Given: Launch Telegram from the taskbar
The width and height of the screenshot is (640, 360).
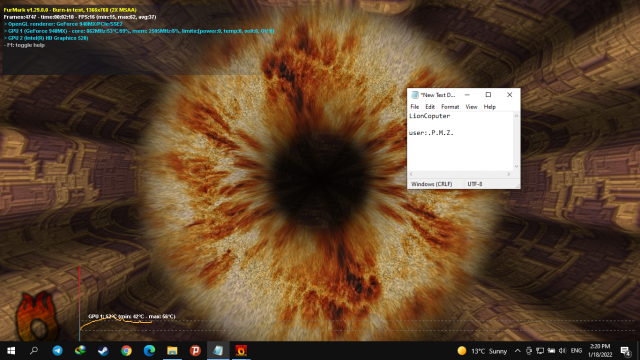Looking at the screenshot, I should (57, 351).
